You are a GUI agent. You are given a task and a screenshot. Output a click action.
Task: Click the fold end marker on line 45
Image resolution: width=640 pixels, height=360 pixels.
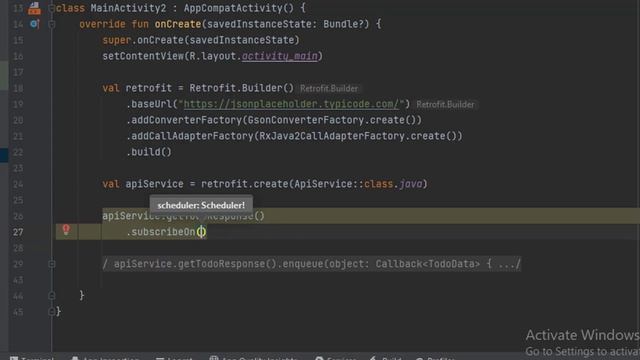coord(52,311)
